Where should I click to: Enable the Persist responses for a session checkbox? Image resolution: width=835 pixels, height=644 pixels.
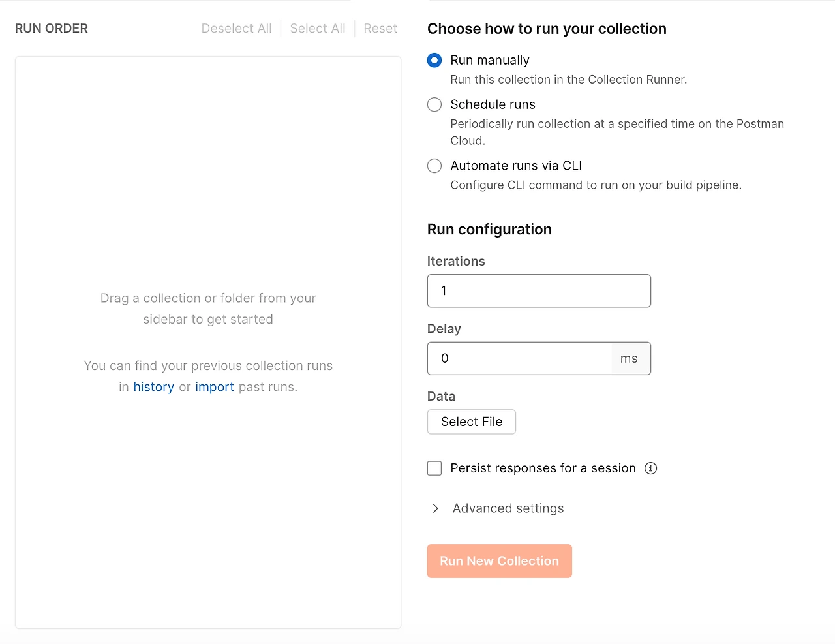434,468
